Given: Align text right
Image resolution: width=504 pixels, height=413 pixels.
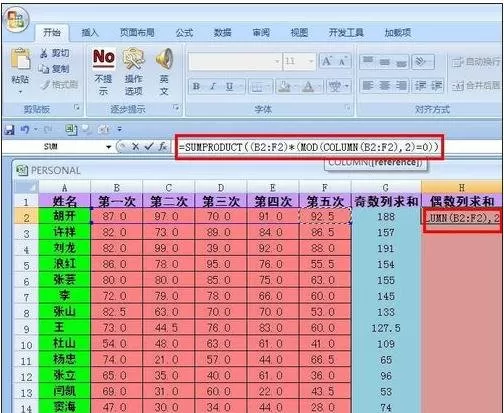Looking at the screenshot, I should pos(401,86).
